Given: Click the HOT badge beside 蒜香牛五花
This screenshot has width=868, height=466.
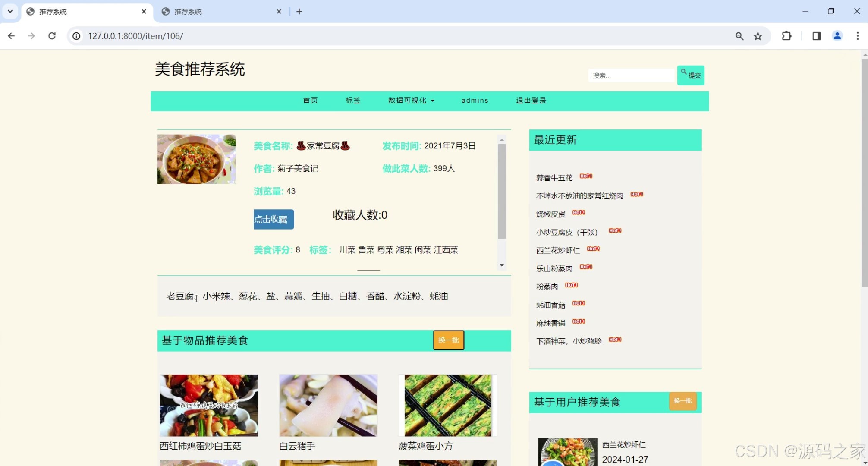Looking at the screenshot, I should [x=587, y=176].
